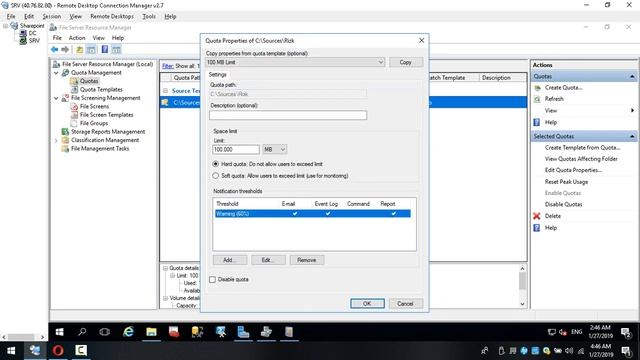This screenshot has width=640, height=360.
Task: Open the quota template dropdown
Action: (x=380, y=62)
